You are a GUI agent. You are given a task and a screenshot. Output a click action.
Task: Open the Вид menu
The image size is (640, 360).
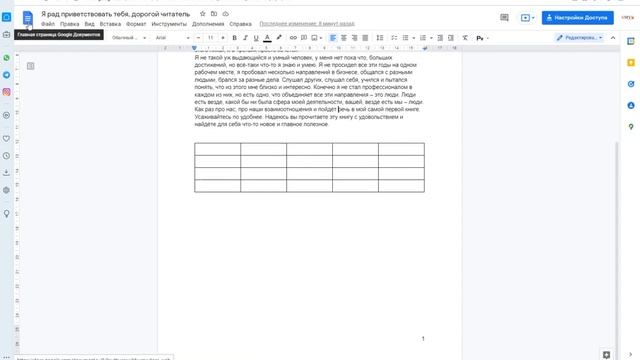point(89,24)
